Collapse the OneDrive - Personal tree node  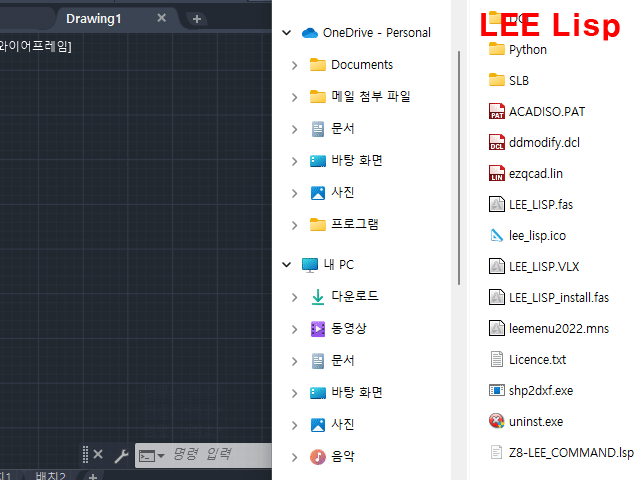(287, 33)
